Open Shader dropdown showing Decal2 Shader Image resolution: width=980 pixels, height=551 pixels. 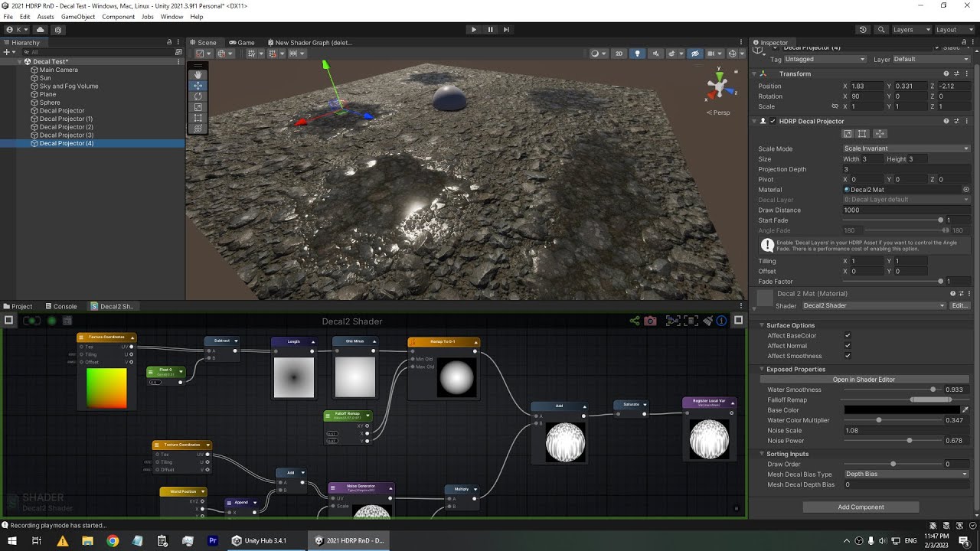[874, 306]
